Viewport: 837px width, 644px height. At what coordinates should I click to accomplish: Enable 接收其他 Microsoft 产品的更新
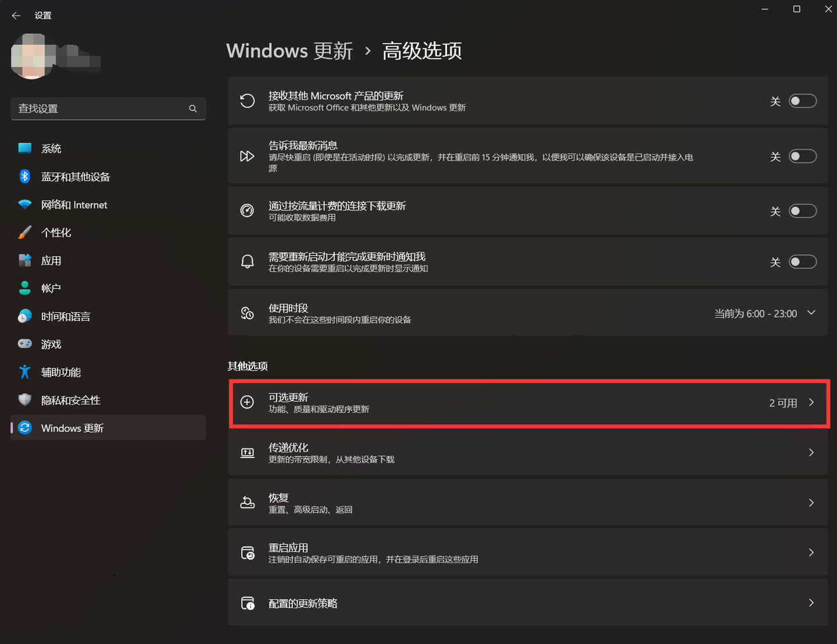point(802,101)
